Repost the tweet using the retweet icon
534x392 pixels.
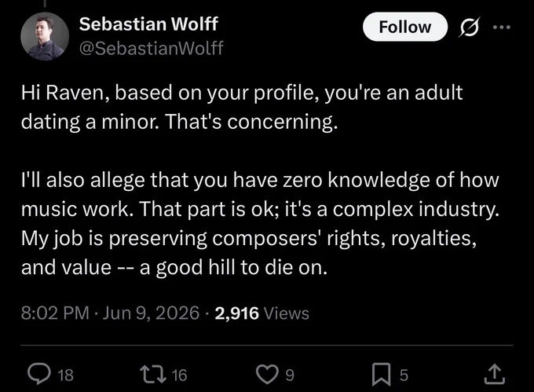[x=153, y=374]
